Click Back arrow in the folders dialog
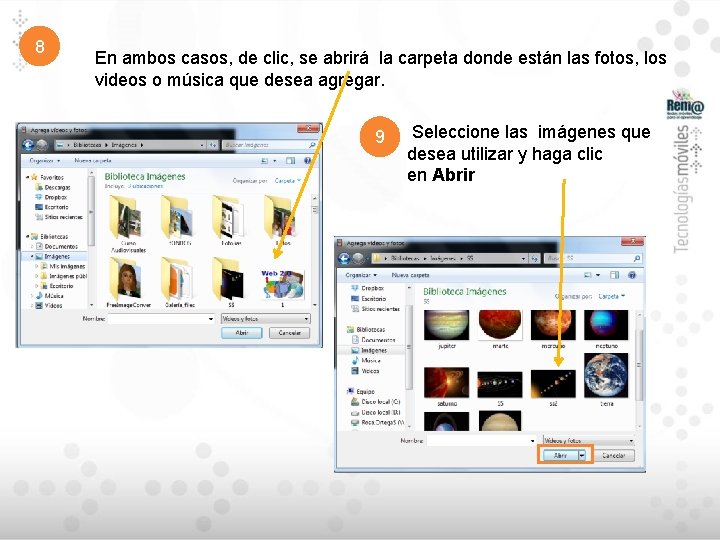Viewport: 720px width, 540px height. 28,145
